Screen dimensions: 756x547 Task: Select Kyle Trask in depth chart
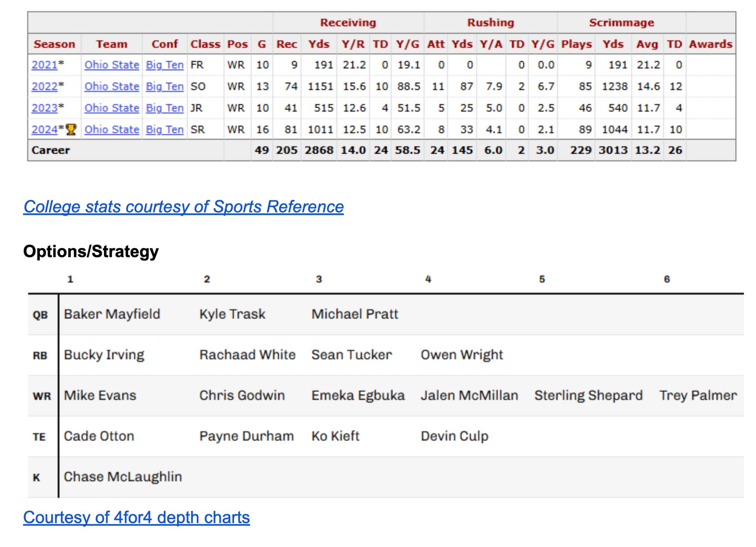pos(232,314)
